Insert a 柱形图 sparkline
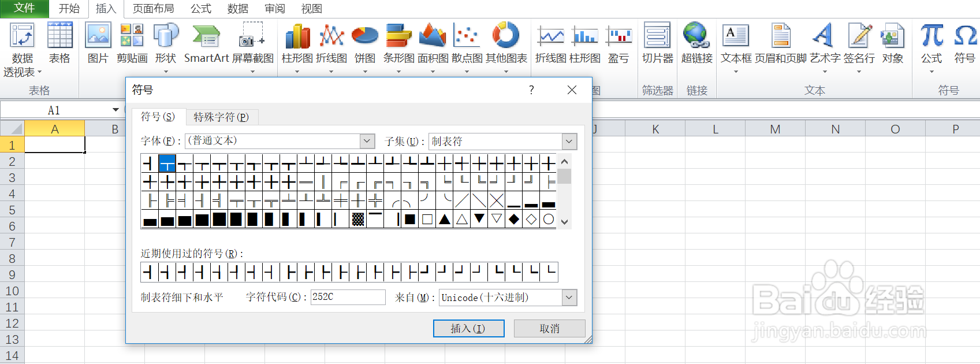The width and height of the screenshot is (980, 364). pos(584,43)
